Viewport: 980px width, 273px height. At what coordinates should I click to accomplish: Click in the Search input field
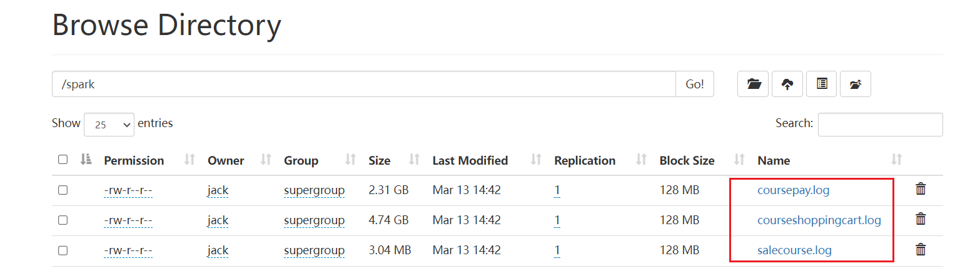(880, 125)
